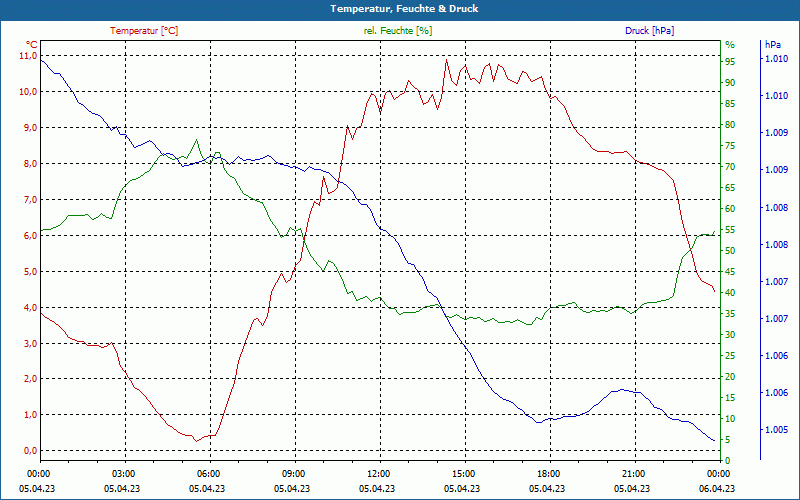Click the green "85" humidity axis label
This screenshot has height=500, width=800.
[x=730, y=104]
